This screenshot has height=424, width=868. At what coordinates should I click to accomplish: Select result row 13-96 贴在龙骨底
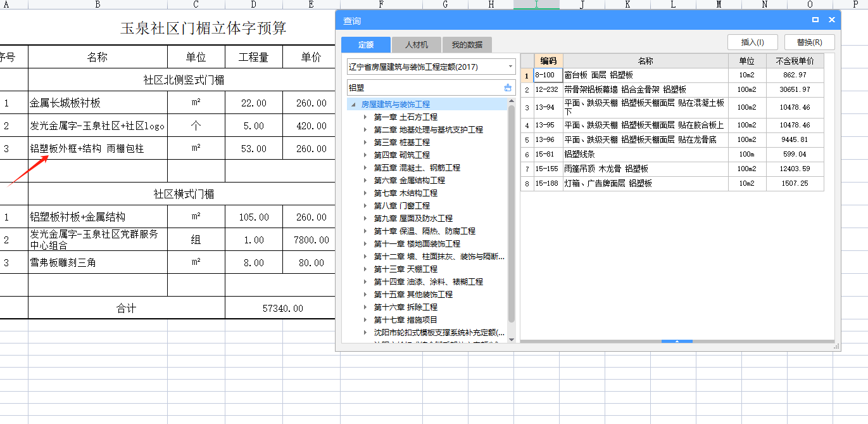click(672, 139)
